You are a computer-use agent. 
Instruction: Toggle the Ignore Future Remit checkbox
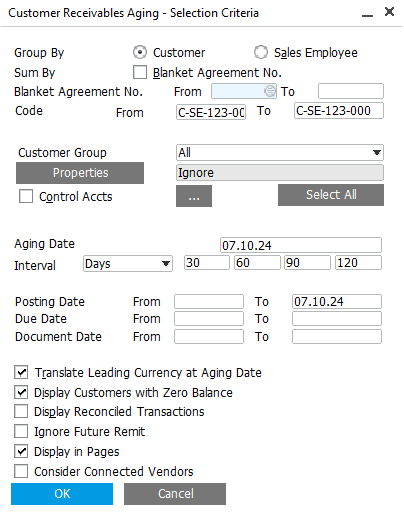pos(21,431)
